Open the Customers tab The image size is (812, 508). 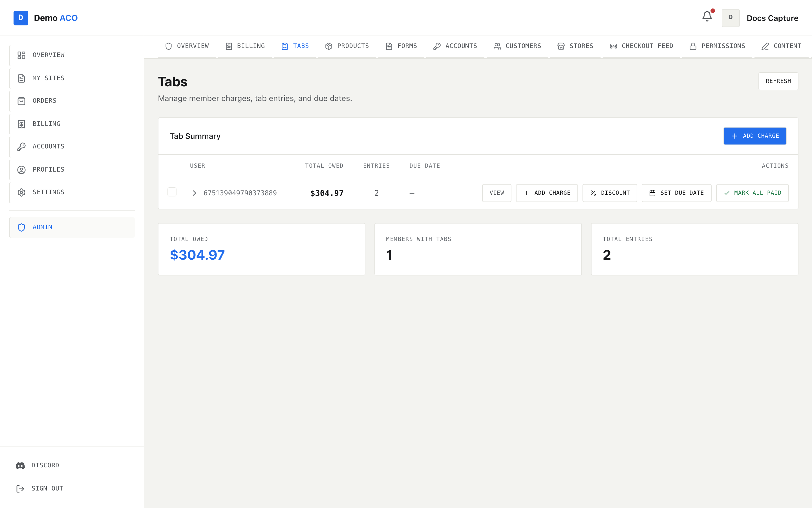pos(517,46)
